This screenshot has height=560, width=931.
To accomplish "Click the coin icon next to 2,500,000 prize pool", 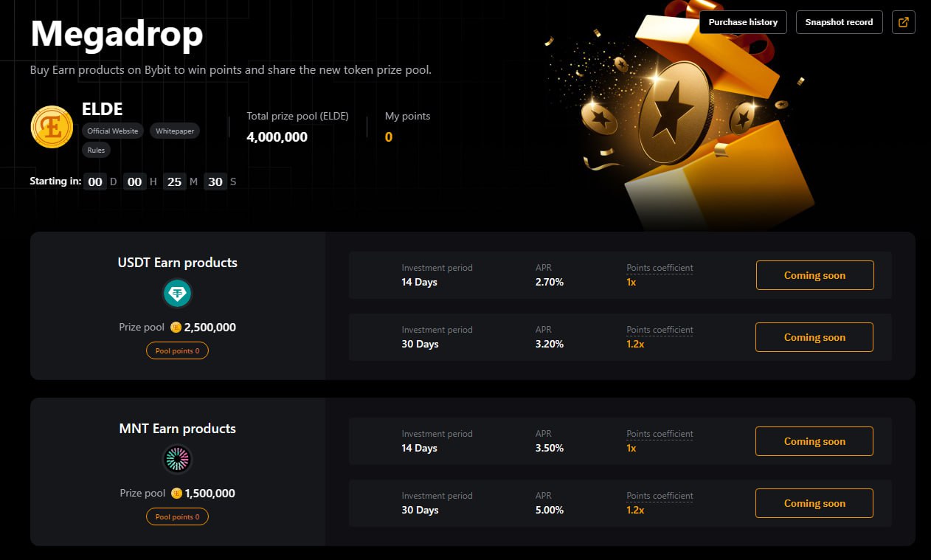I will (176, 327).
